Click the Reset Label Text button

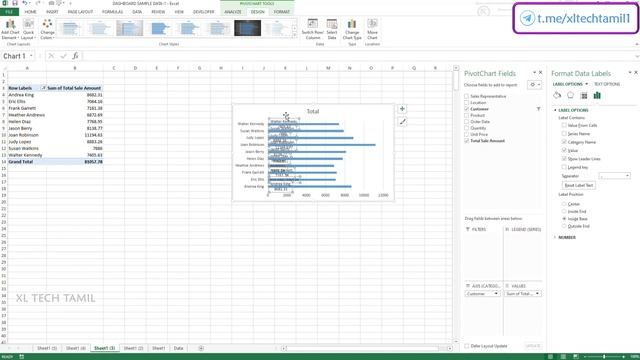578,185
